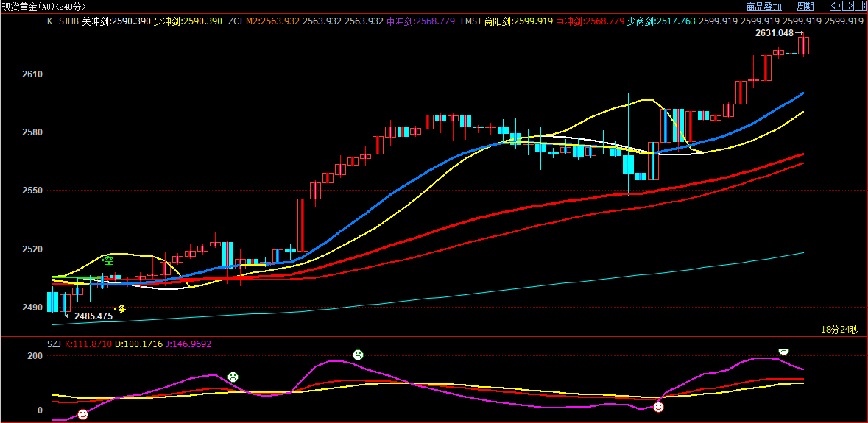
Task: Click the yellow 多 long signal marker
Action: pyautogui.click(x=121, y=309)
